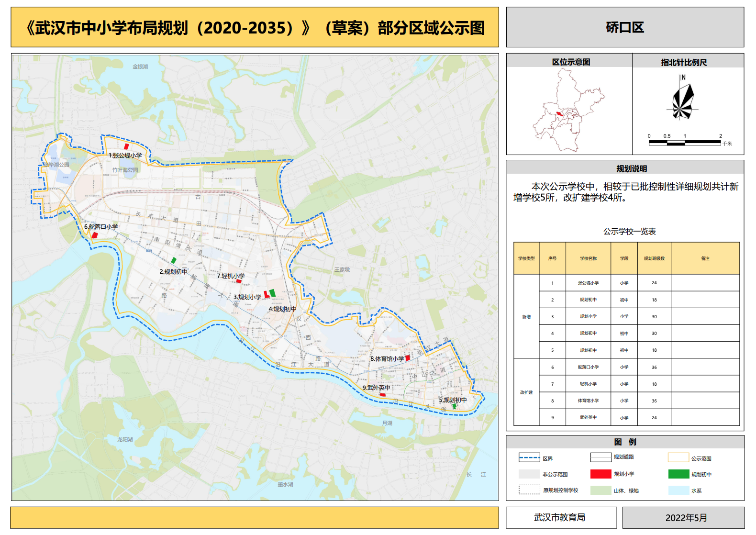Screen dimensions: 756x535
Task: Click the green 规划初中 legend swatch
Action: (x=678, y=474)
